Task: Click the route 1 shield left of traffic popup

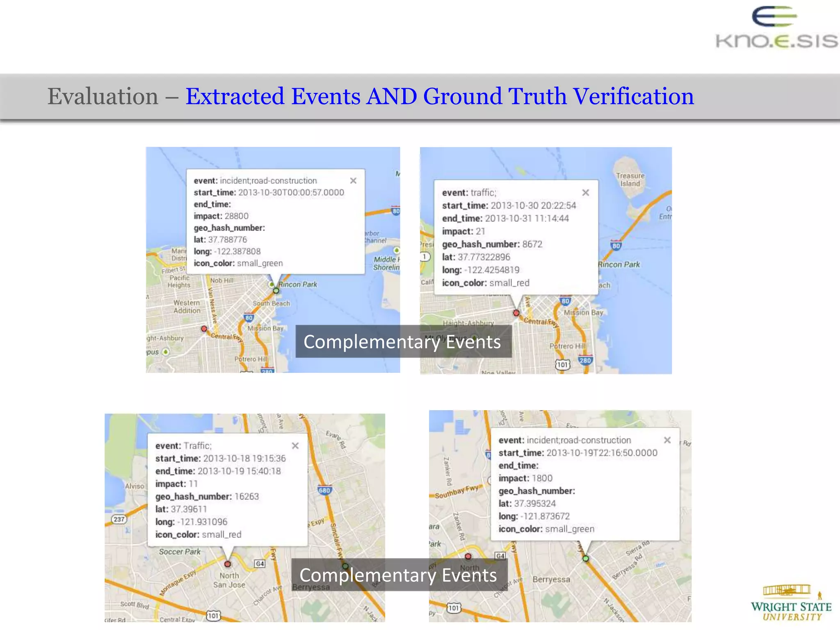Action: coord(425,257)
